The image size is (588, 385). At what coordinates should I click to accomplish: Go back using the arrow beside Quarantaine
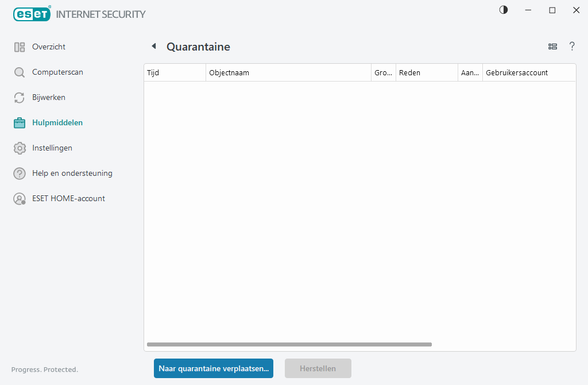153,45
